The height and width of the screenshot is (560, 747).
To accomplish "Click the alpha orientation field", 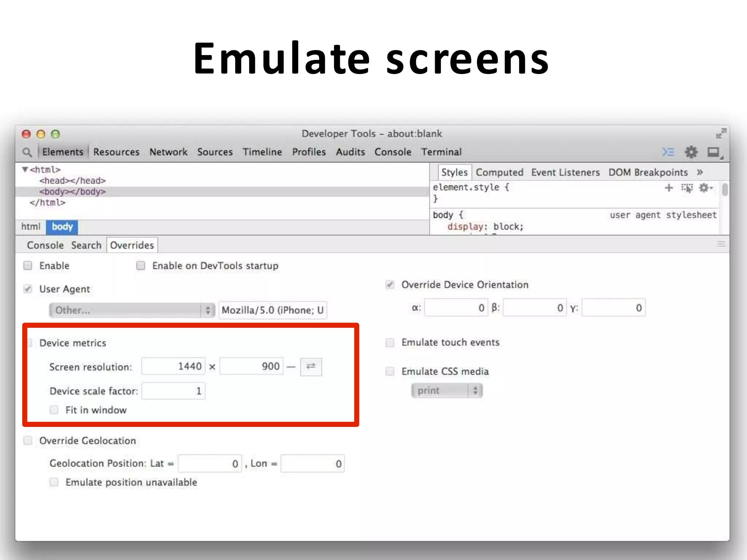I will [456, 308].
